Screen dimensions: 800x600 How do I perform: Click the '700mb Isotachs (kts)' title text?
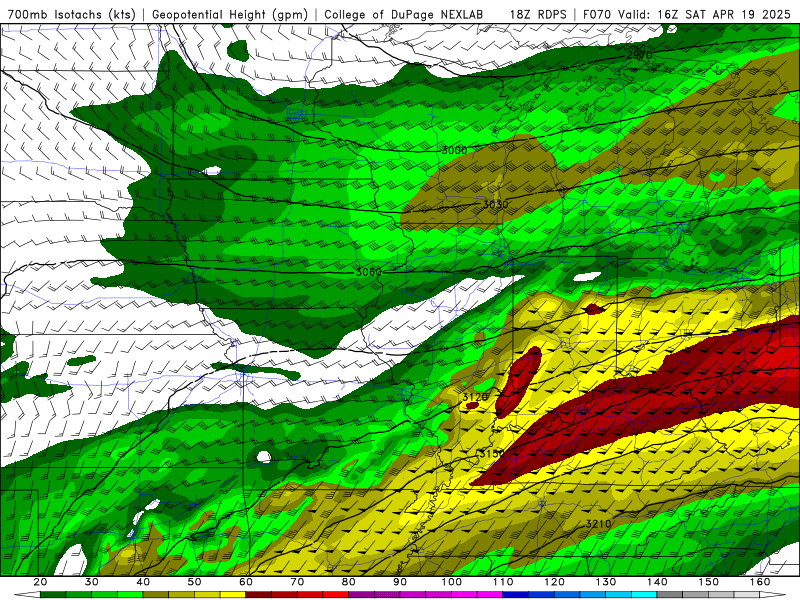[x=72, y=14]
